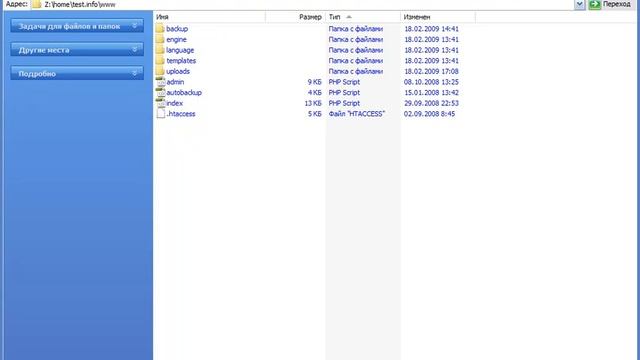Click the address path field
Image resolution: width=640 pixels, height=360 pixels.
click(x=302, y=4)
